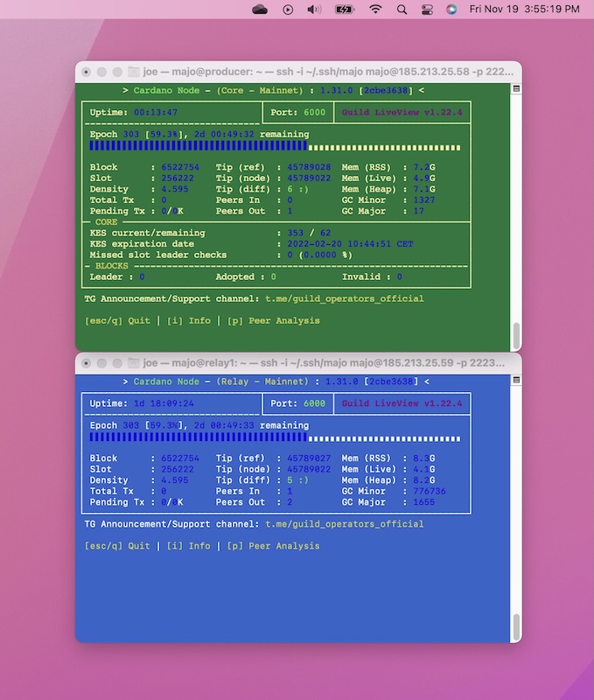Click the producer terminal scrollbar thumb
Image resolution: width=594 pixels, height=700 pixels.
pos(516,335)
